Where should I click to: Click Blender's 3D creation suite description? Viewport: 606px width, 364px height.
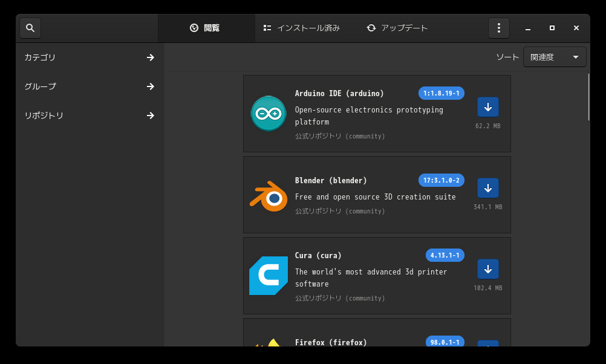point(375,197)
